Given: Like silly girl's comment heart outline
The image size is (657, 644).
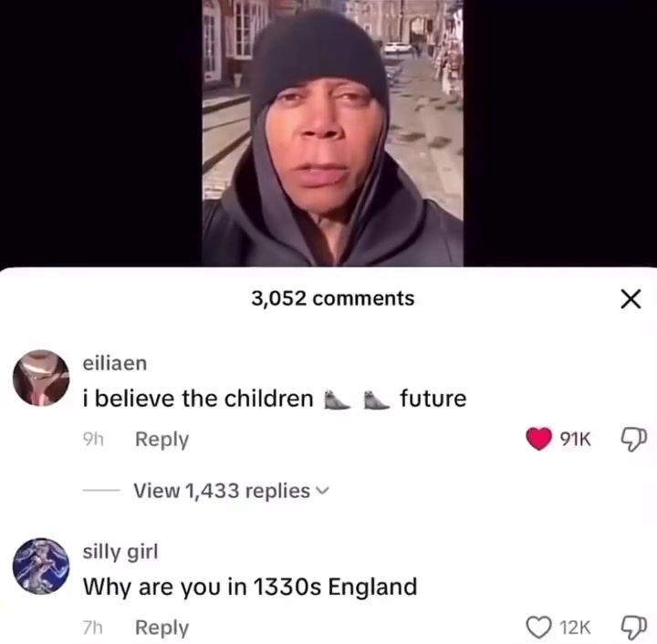Looking at the screenshot, I should tap(539, 627).
